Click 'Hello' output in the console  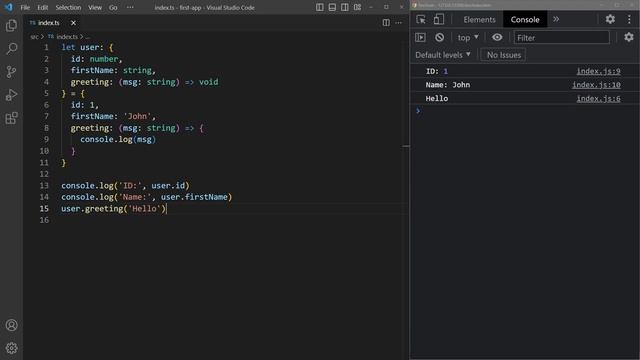[x=436, y=98]
